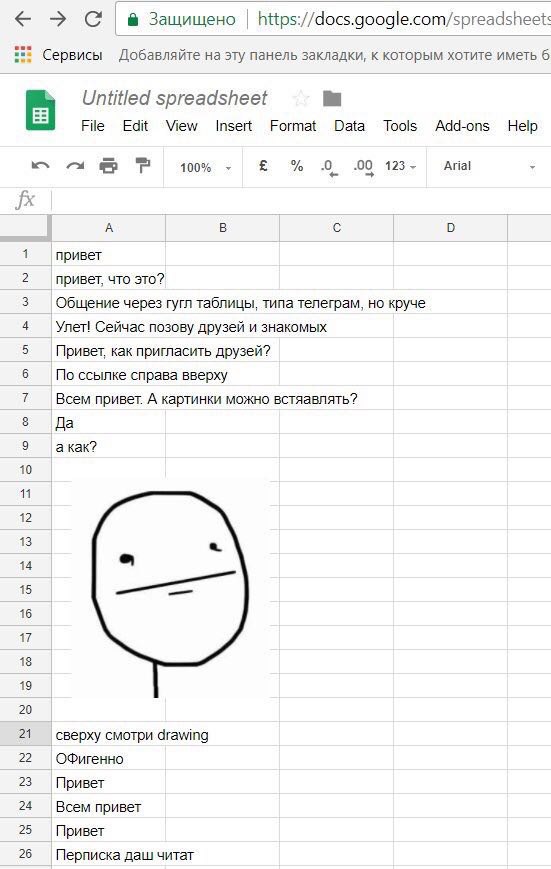Open the View menu

(x=182, y=126)
